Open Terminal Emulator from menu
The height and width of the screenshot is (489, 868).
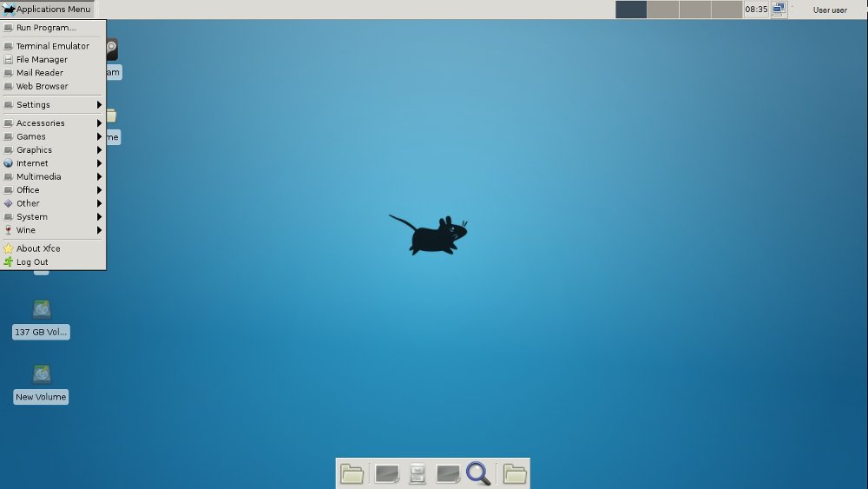click(53, 46)
